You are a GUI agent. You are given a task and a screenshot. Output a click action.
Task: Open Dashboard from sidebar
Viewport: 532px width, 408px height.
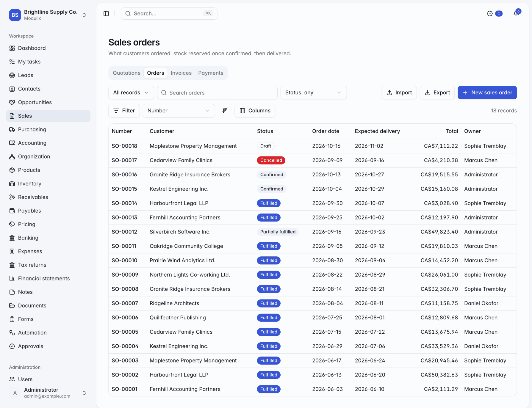point(48,48)
